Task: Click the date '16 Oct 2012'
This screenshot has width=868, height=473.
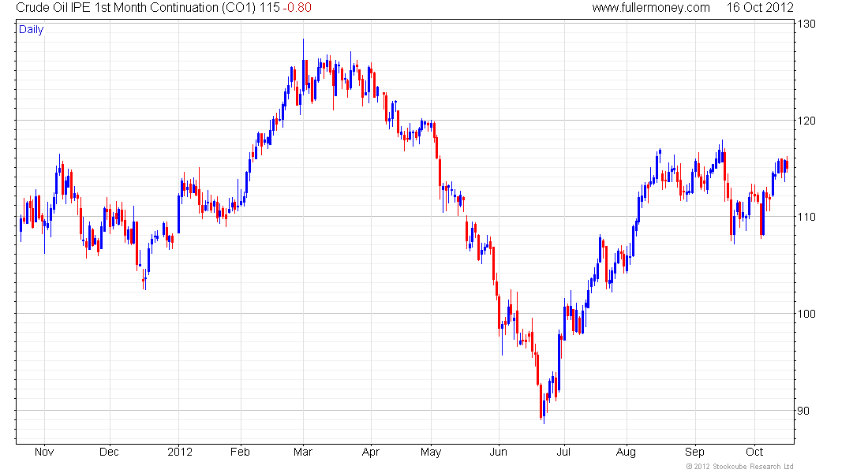Action: [760, 8]
